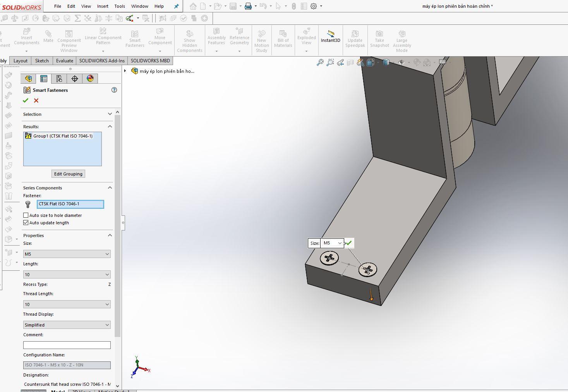568x392 pixels.
Task: Enable Auto size to hole diameter
Action: [26, 215]
